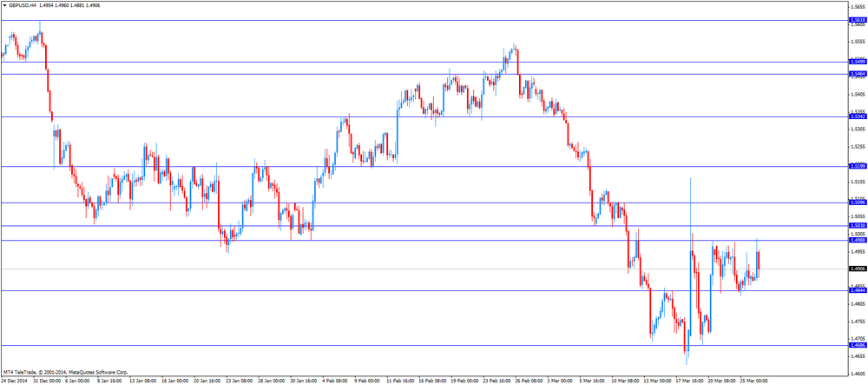The image size is (868, 385).
Task: Select the 1.5464 horizontal line price label
Action: coord(857,74)
